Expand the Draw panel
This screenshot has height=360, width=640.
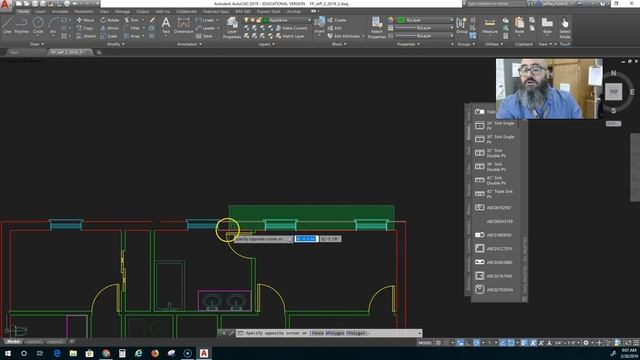pos(36,44)
